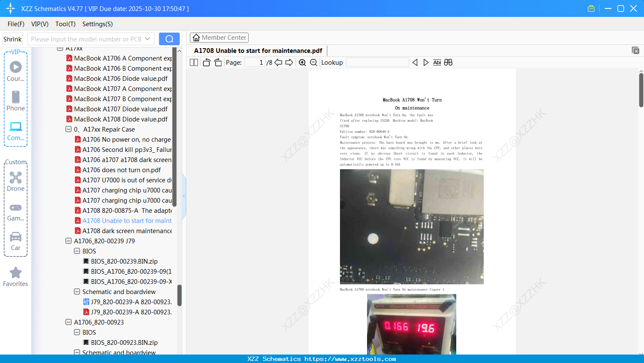This screenshot has width=644, height=363.
Task: Open the model number dropdown arrow
Action: (x=148, y=39)
